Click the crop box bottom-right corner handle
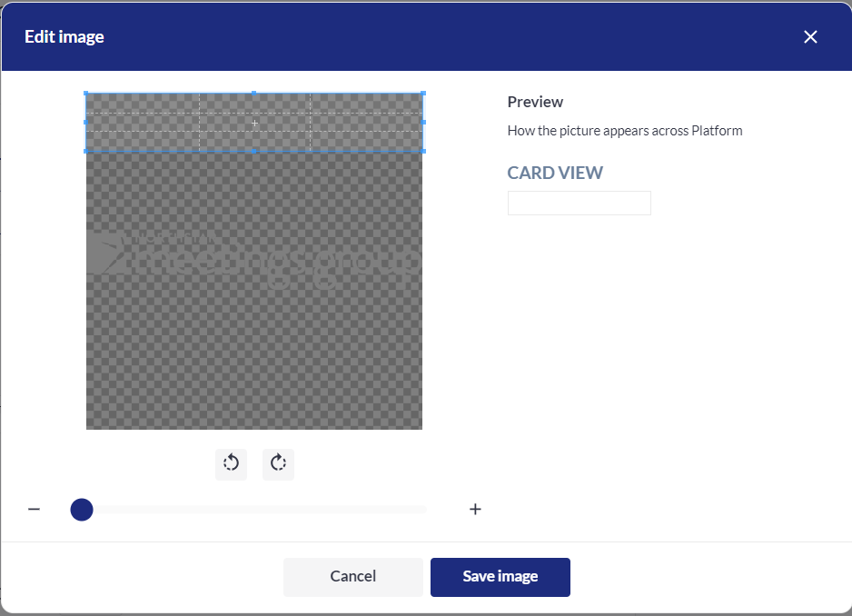 pyautogui.click(x=423, y=151)
